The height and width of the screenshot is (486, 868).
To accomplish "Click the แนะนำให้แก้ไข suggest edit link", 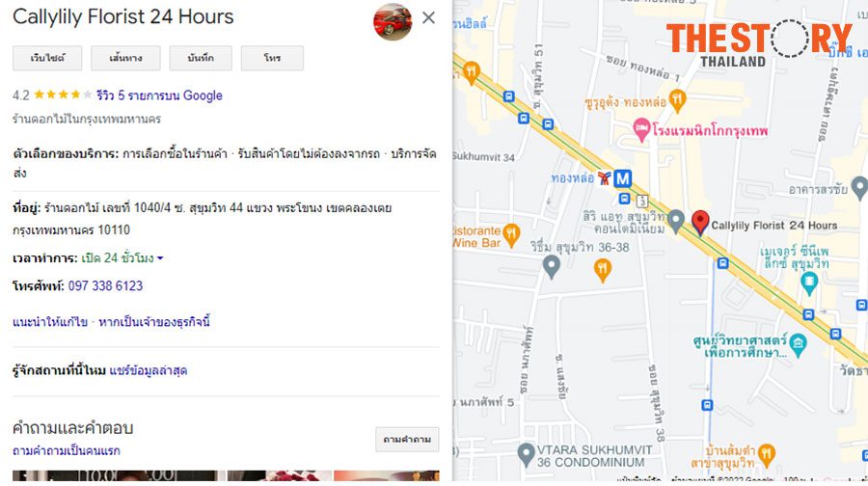I will click(50, 322).
